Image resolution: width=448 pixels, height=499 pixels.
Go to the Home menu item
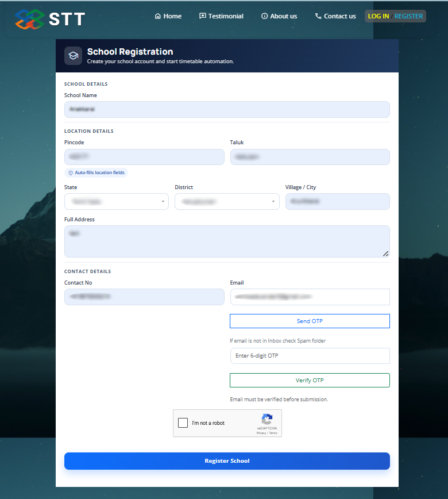click(168, 16)
